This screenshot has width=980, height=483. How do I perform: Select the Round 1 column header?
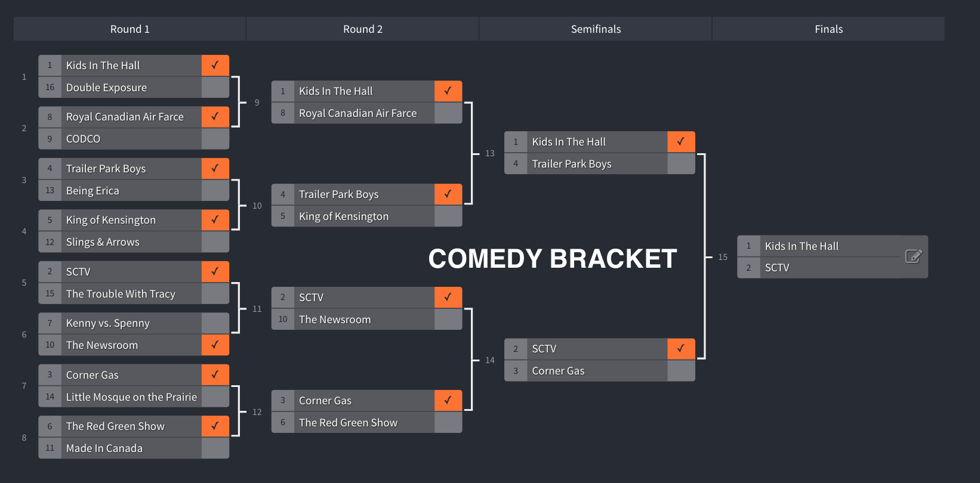tap(130, 29)
